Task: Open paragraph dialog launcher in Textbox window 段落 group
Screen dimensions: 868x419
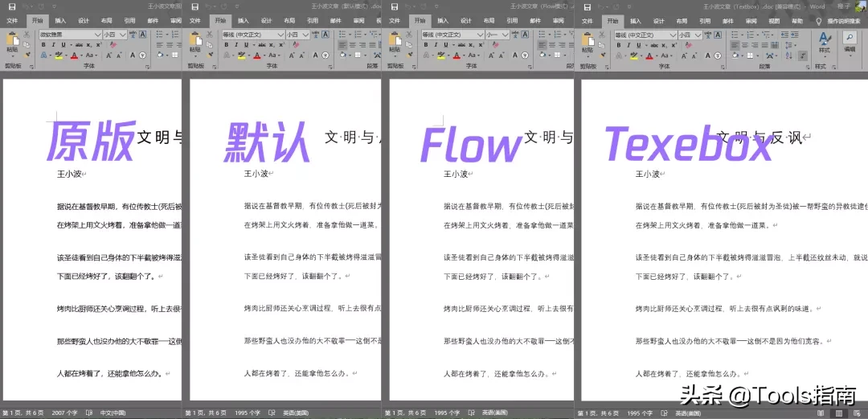Action: point(808,67)
